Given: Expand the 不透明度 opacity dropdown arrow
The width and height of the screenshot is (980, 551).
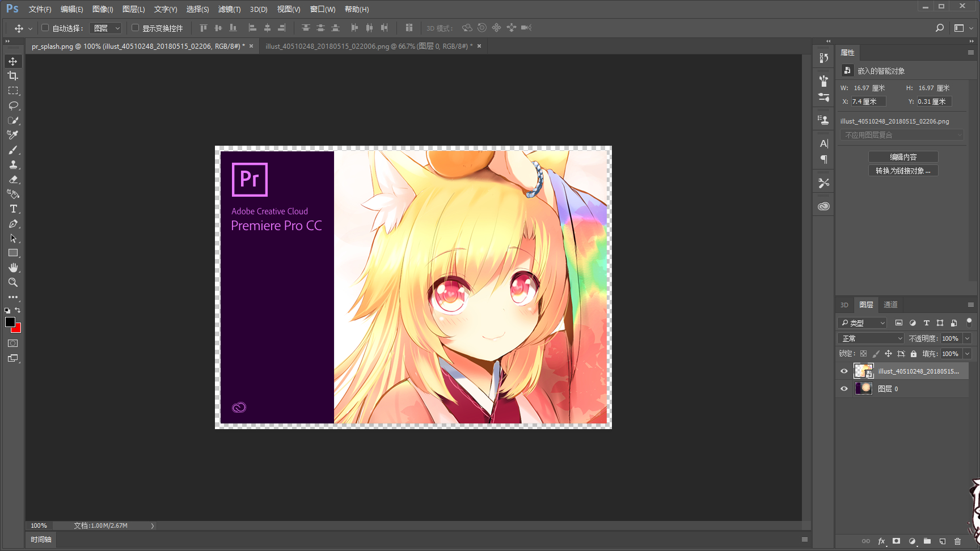Looking at the screenshot, I should coord(968,338).
